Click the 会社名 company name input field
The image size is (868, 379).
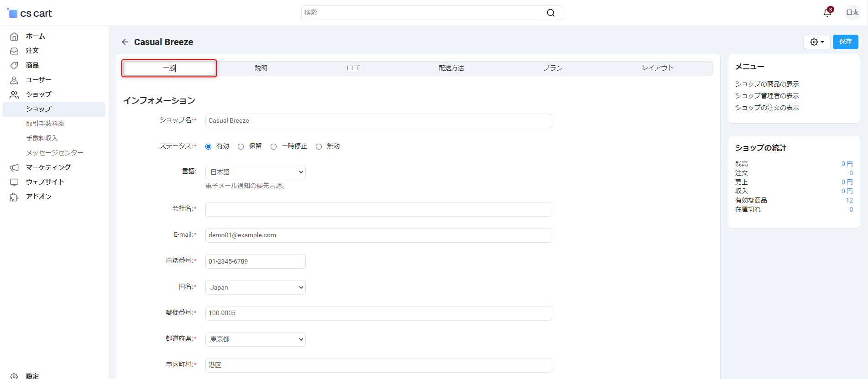point(378,209)
